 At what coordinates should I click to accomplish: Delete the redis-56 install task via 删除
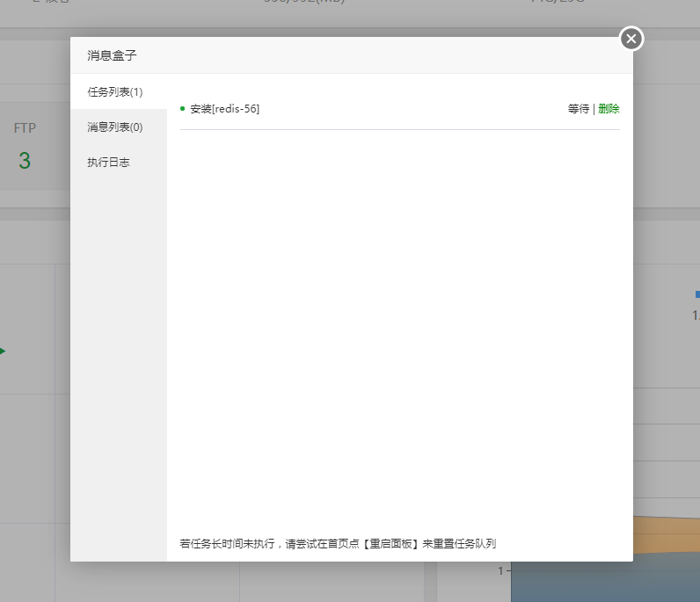(x=609, y=109)
